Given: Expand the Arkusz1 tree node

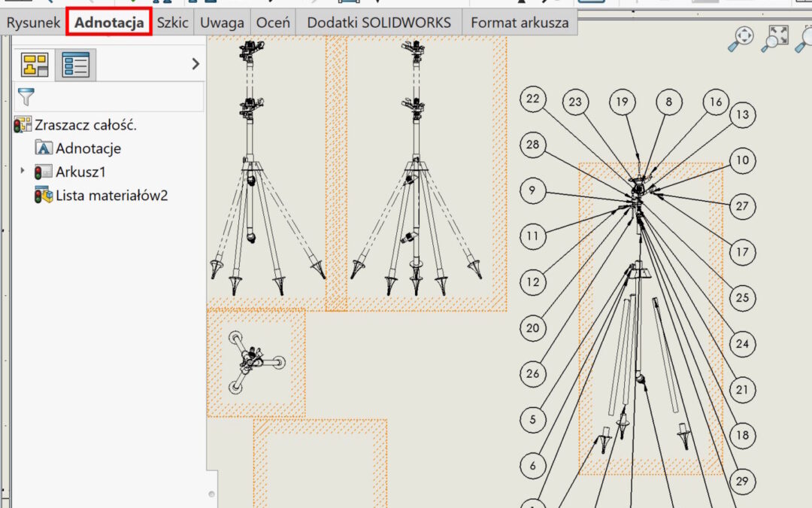Looking at the screenshot, I should (x=23, y=172).
